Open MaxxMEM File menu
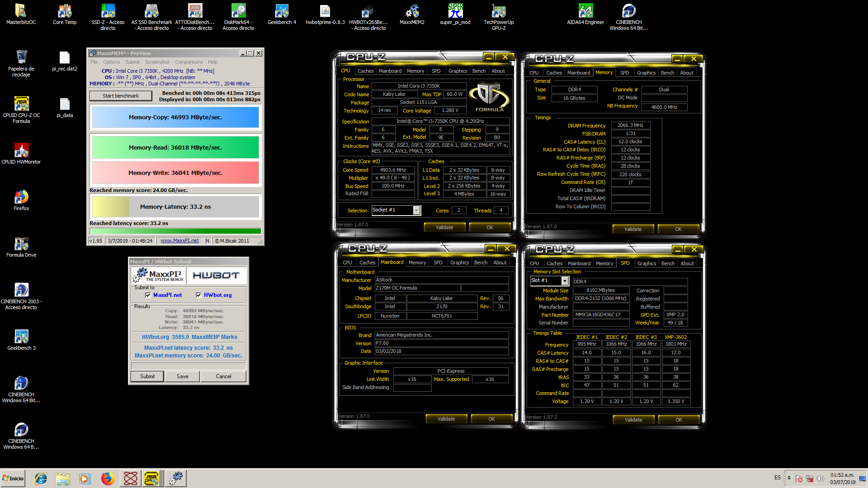This screenshot has width=868, height=488. pos(94,62)
